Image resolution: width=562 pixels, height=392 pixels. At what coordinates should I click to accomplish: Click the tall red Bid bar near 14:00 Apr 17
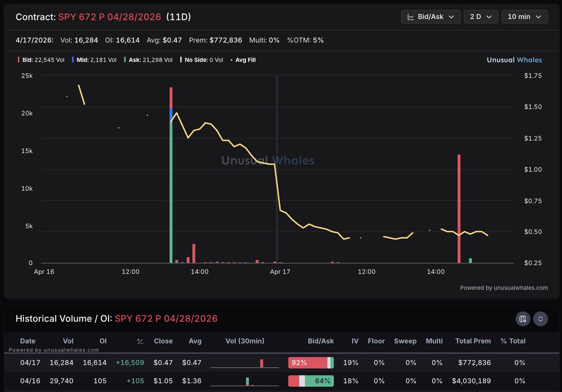click(x=459, y=209)
